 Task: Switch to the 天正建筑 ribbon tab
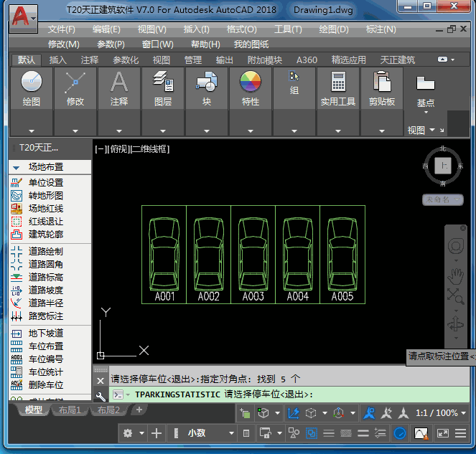point(397,60)
